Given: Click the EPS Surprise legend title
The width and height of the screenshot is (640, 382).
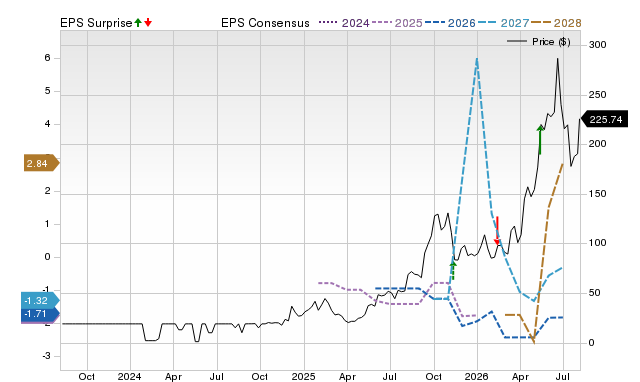Looking at the screenshot, I should coord(96,23).
